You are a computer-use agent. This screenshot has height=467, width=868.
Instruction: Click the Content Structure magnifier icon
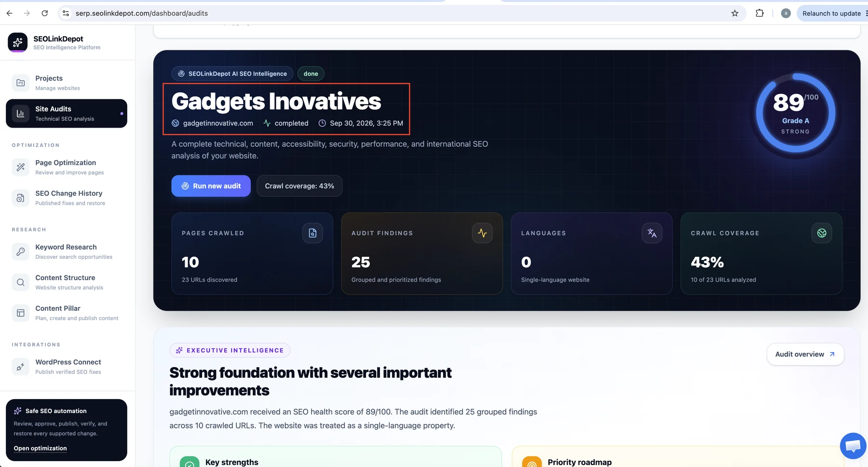pyautogui.click(x=21, y=282)
